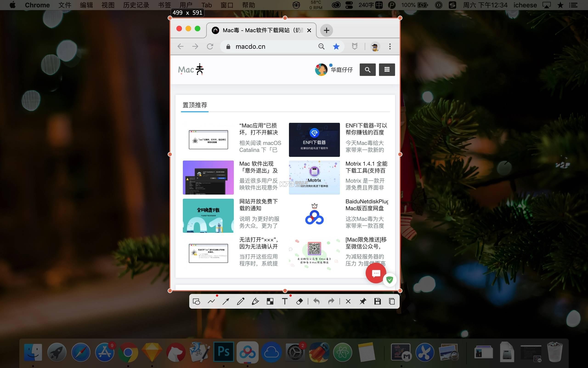Click the icheese user name in menu bar
This screenshot has height=368, width=588.
(x=525, y=5)
